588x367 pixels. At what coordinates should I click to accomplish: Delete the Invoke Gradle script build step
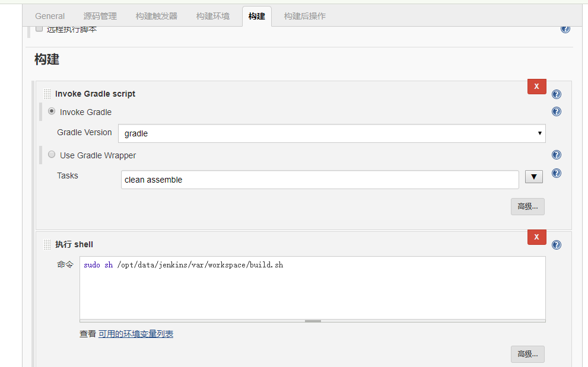click(536, 87)
